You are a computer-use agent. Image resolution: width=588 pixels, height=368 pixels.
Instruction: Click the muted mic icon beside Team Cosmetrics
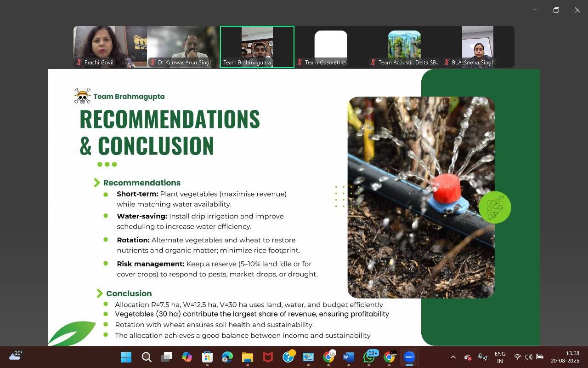point(300,62)
